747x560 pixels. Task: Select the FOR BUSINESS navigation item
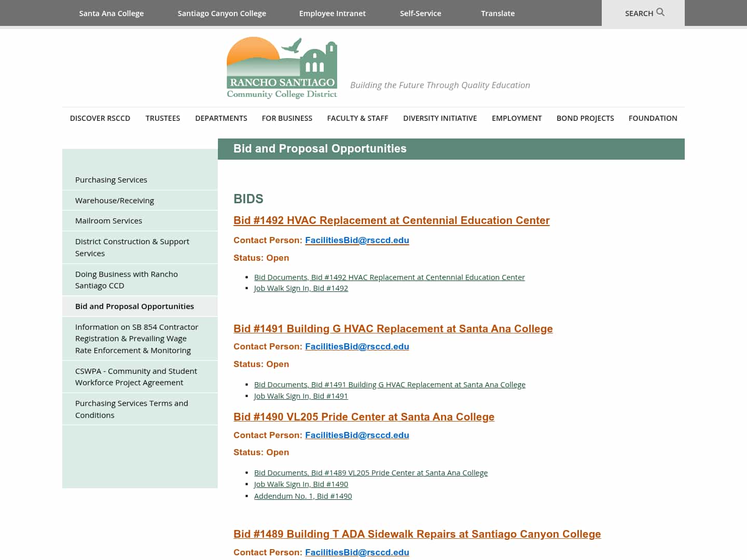tap(287, 118)
